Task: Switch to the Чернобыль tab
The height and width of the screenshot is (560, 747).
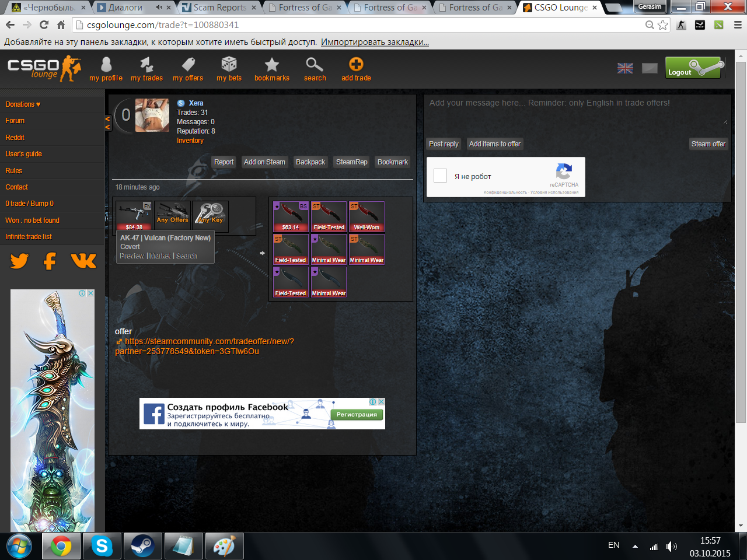Action: pyautogui.click(x=49, y=8)
